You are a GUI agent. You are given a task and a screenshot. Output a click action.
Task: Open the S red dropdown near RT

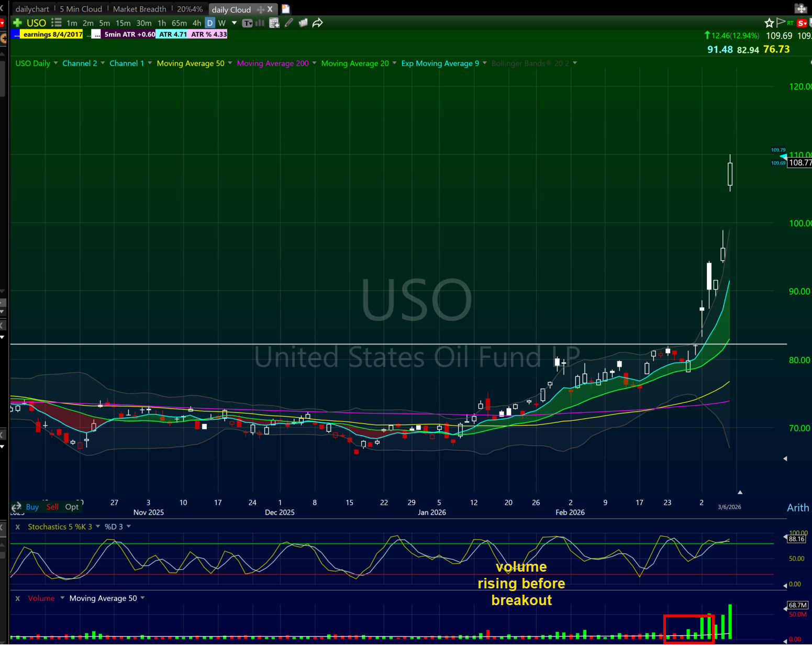[802, 23]
